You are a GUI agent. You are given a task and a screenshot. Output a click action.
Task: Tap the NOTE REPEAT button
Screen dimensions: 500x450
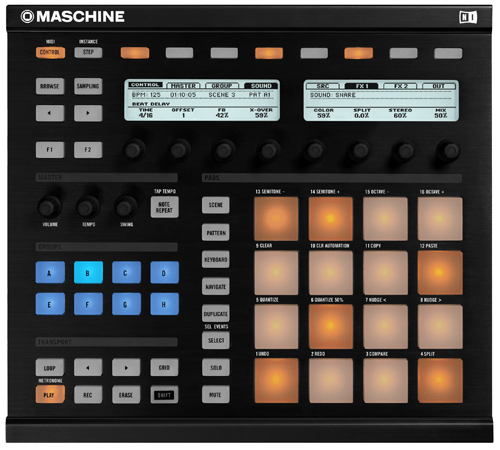[x=164, y=207]
